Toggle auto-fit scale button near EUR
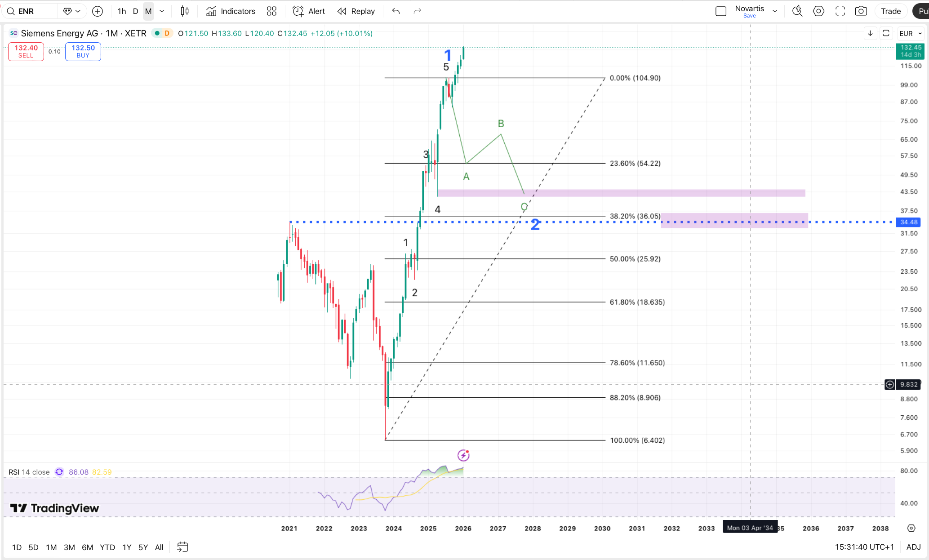 coord(886,33)
